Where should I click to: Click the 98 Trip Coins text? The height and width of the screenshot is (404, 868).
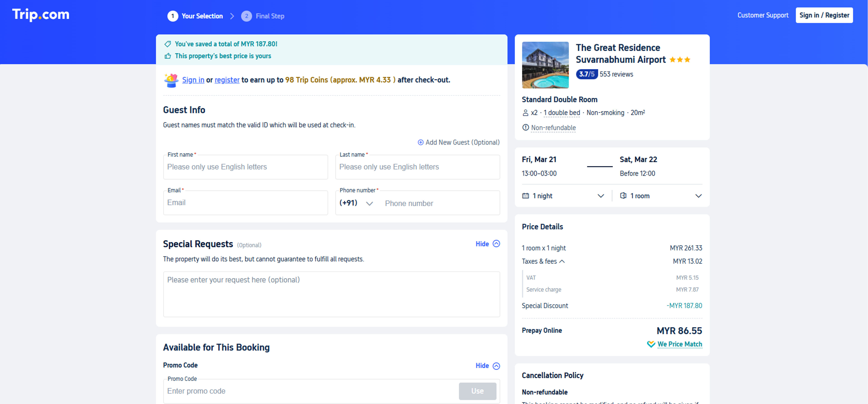(x=306, y=80)
